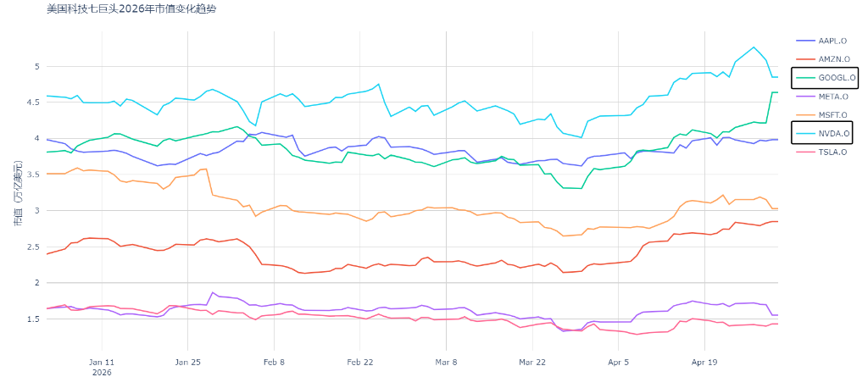Image resolution: width=868 pixels, height=377 pixels.
Task: Click the y-axis tick label 2.5
Action: (x=36, y=247)
